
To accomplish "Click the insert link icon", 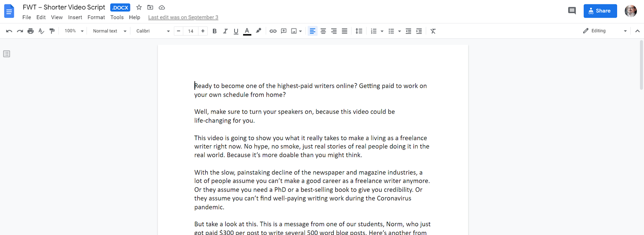I will 273,31.
